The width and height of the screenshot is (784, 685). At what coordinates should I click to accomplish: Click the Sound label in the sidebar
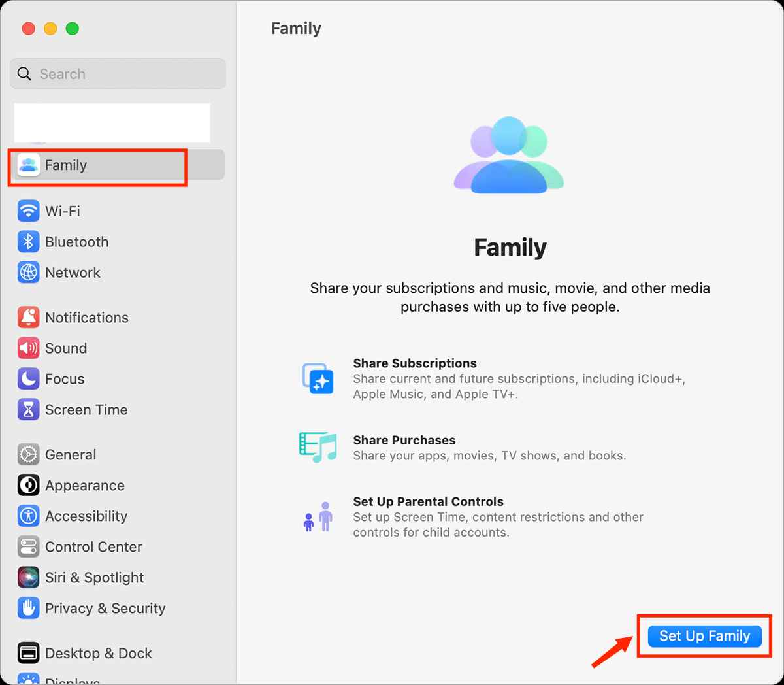[x=66, y=348]
